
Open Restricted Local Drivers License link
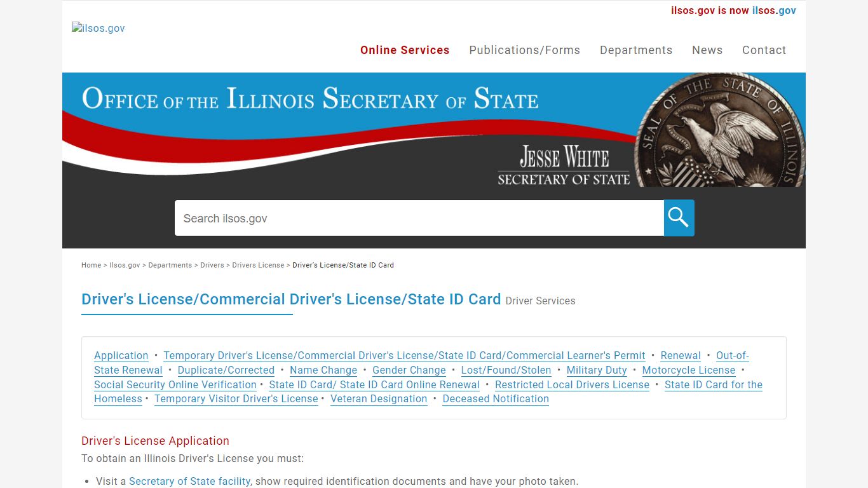(572, 384)
